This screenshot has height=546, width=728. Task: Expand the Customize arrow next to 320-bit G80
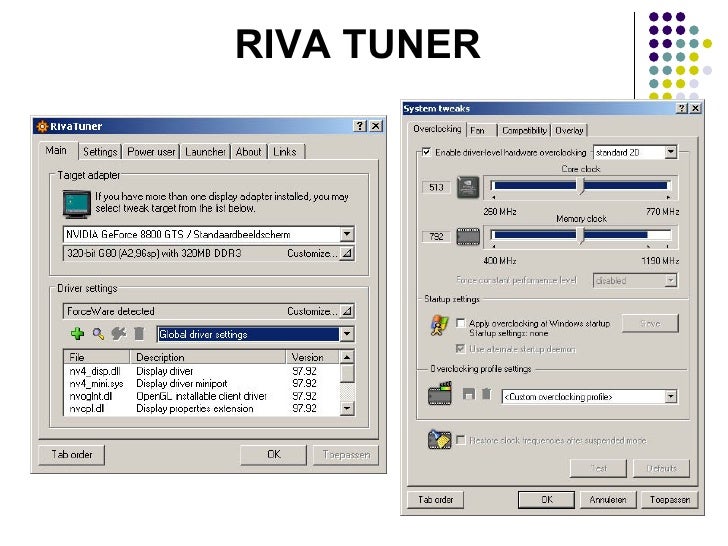click(x=346, y=254)
